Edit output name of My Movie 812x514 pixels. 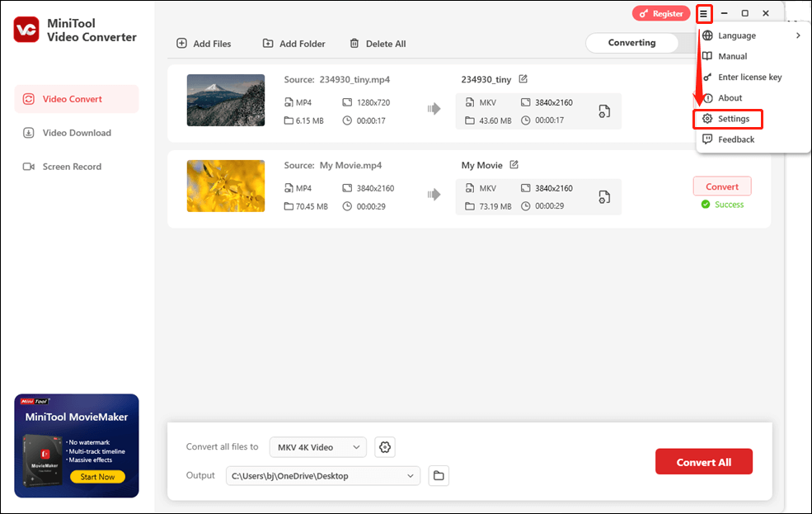coord(514,165)
